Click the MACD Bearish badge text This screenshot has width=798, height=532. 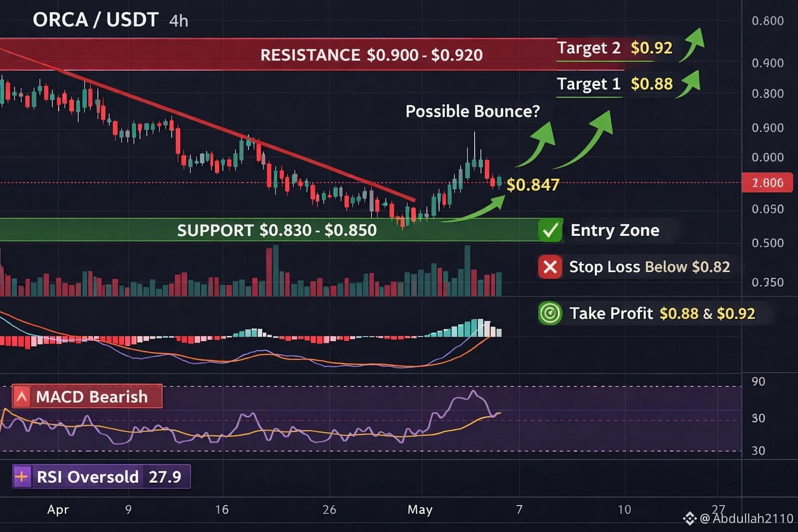[92, 397]
